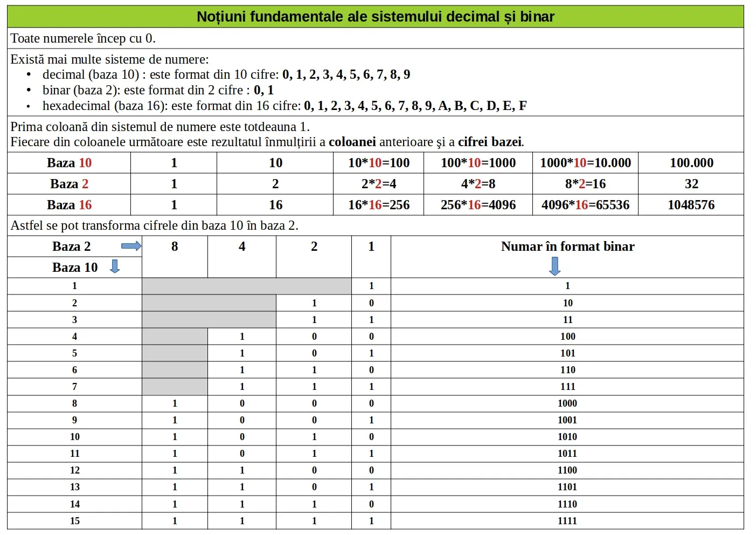This screenshot has height=535, width=756.
Task: Click the right arrow next to Baza 2
Action: point(131,246)
